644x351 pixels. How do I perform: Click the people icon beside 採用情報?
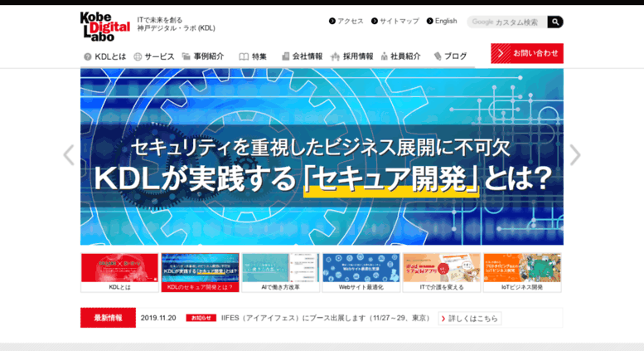[335, 56]
